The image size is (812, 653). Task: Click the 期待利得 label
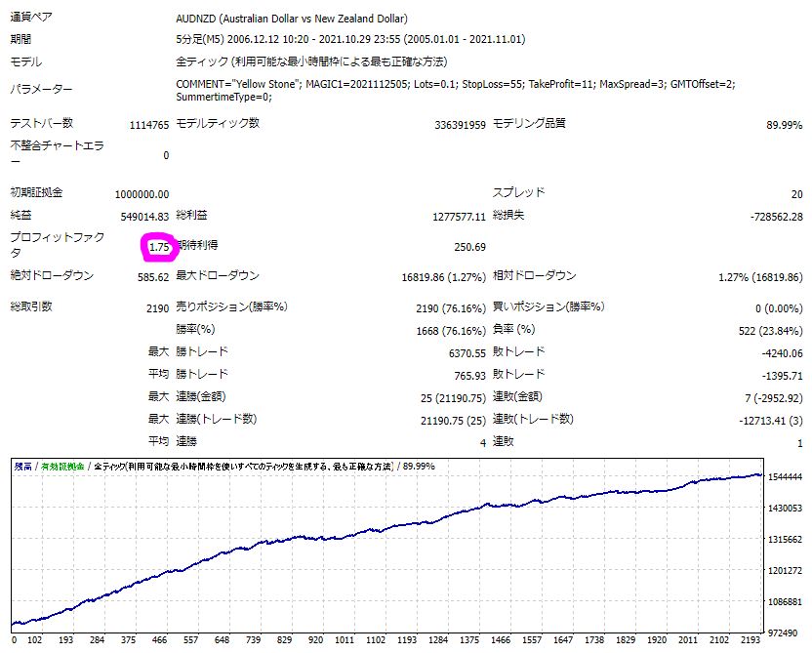coord(199,245)
